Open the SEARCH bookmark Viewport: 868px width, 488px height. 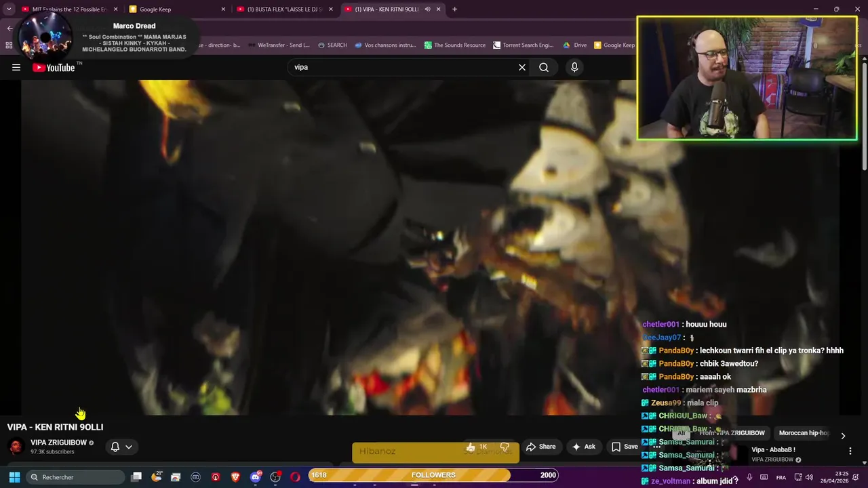click(x=332, y=45)
